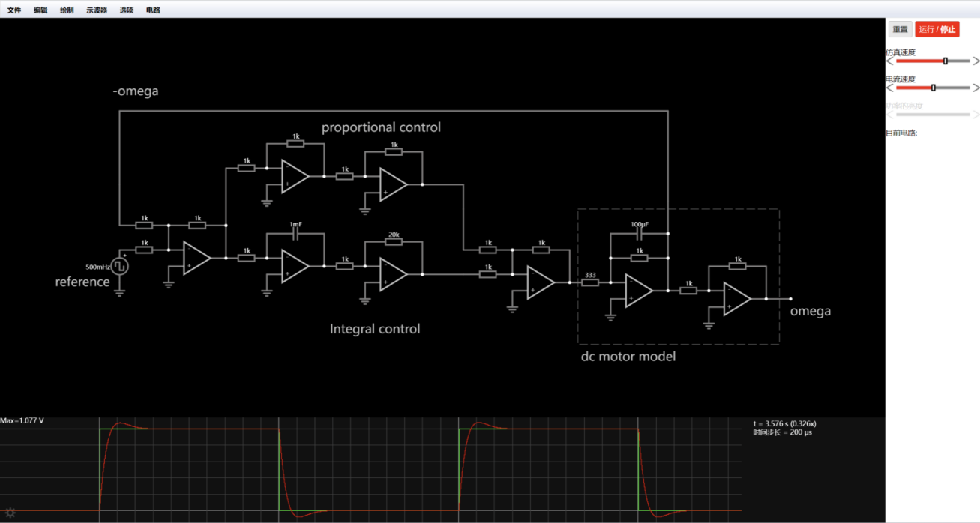Select the 100µF motor model capacitor
980x523 pixels.
click(639, 234)
